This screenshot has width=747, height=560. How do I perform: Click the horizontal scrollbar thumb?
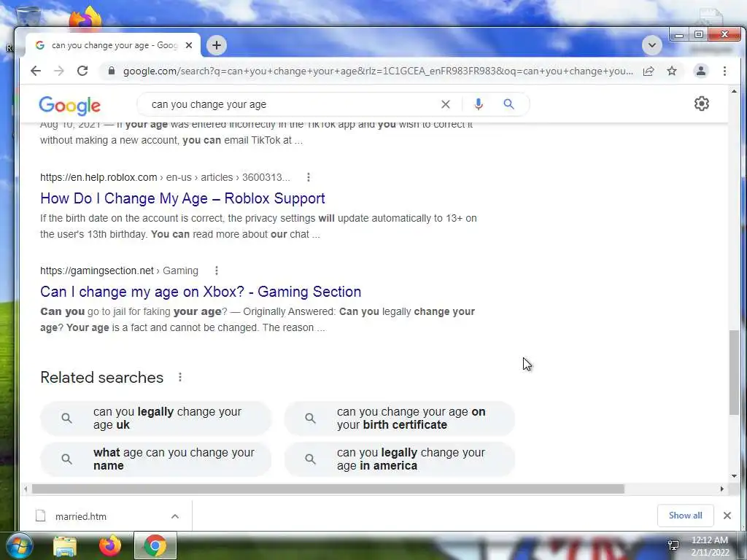click(328, 489)
